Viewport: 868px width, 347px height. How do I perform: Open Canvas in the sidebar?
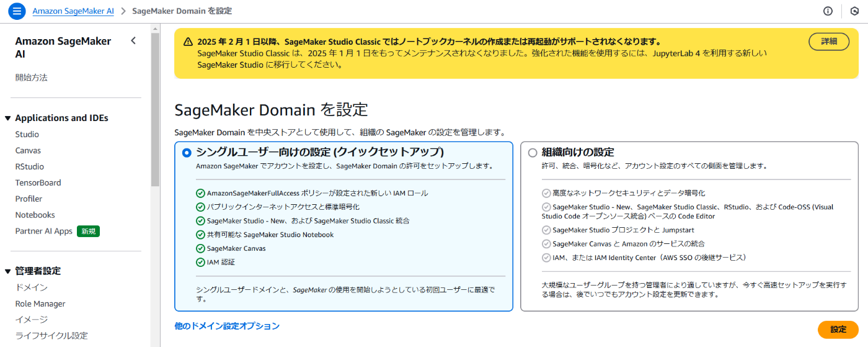pos(29,150)
